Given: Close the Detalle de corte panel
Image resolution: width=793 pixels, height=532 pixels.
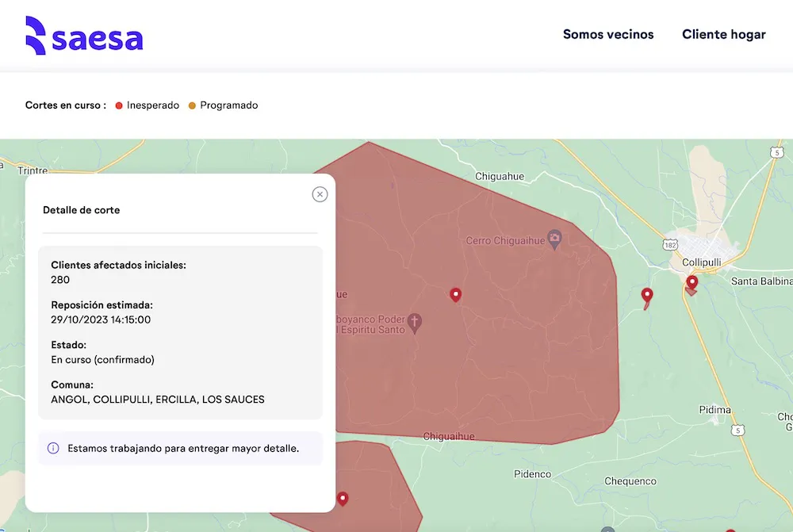Looking at the screenshot, I should point(320,193).
